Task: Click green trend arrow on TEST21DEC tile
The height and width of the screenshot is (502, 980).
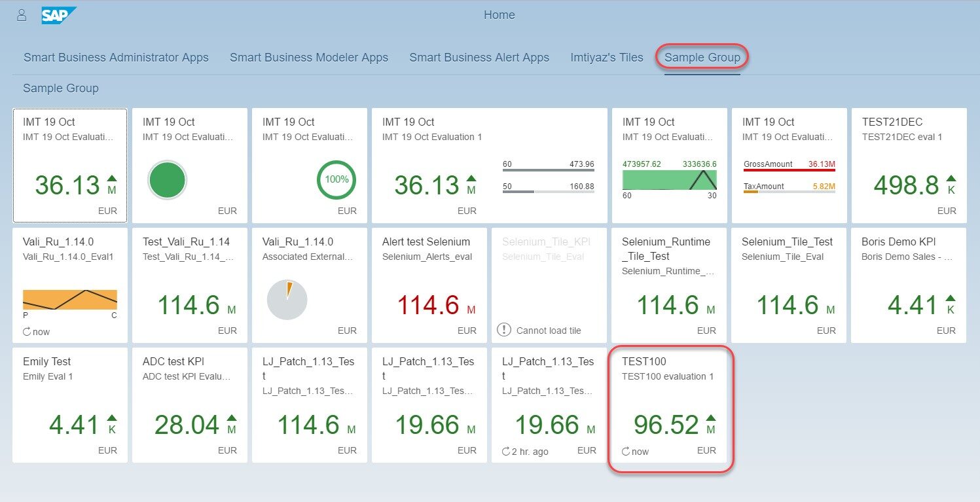Action: pyautogui.click(x=951, y=178)
